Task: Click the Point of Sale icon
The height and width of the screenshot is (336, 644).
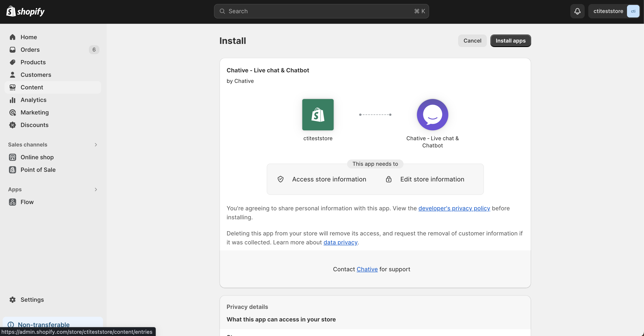Action: tap(13, 170)
